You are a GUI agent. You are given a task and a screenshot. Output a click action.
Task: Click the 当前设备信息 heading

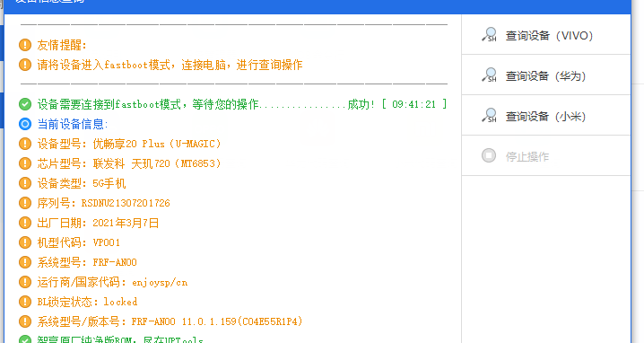[x=73, y=124]
